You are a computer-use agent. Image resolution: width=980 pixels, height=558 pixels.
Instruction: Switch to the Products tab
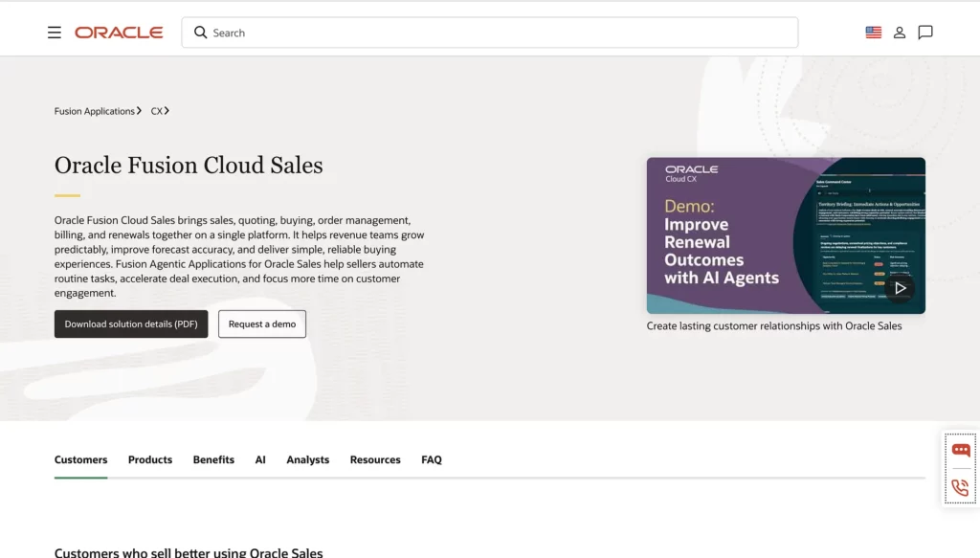150,460
